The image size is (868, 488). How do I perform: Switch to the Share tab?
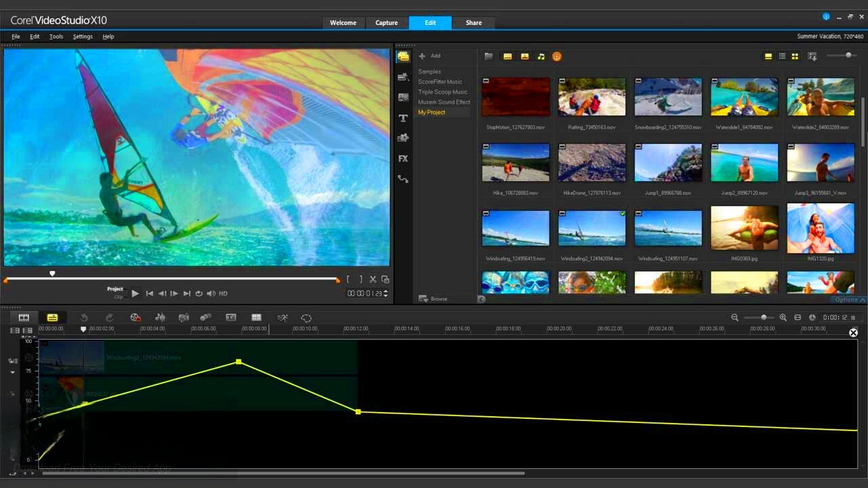click(x=473, y=23)
